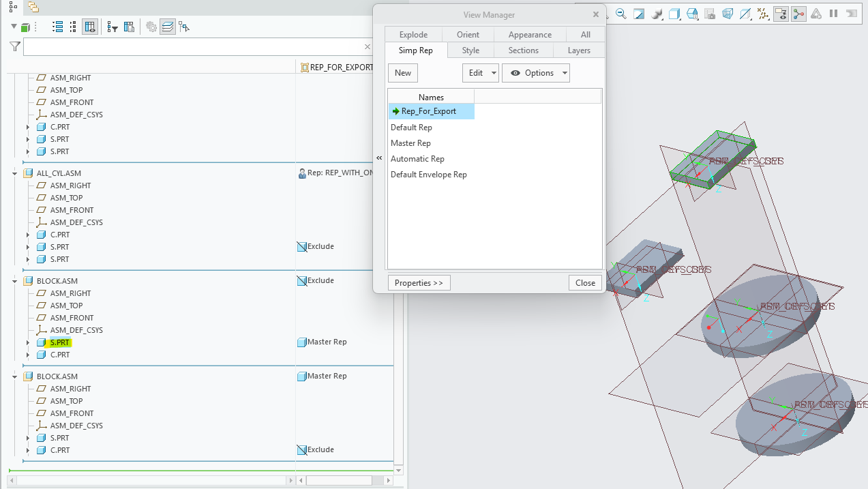This screenshot has height=489, width=868.
Task: Click the expand-all icon above the model tree
Action: [57, 26]
